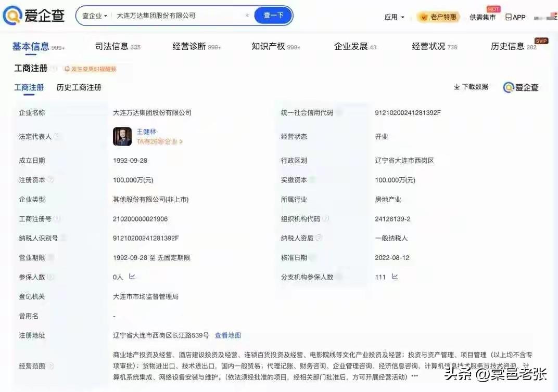The width and height of the screenshot is (558, 392).
Task: Click the 下载数据 download button
Action: click(471, 87)
